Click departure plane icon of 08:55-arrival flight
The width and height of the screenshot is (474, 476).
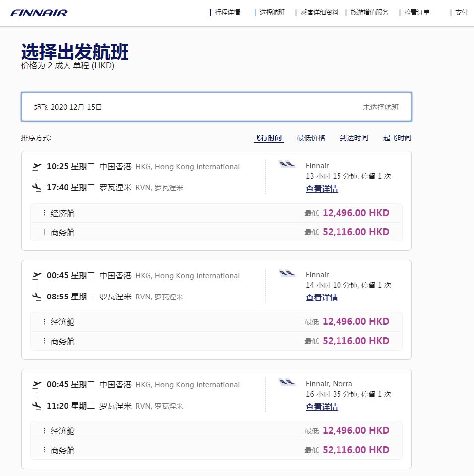coord(37,275)
